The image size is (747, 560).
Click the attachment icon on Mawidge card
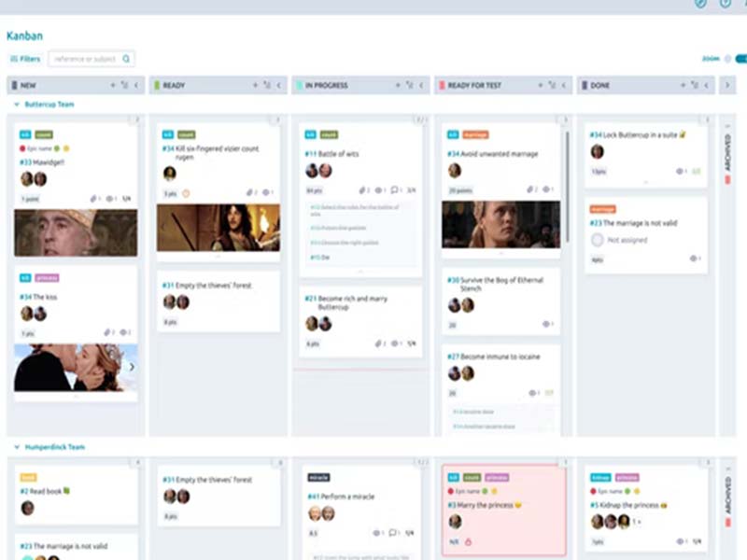click(94, 199)
